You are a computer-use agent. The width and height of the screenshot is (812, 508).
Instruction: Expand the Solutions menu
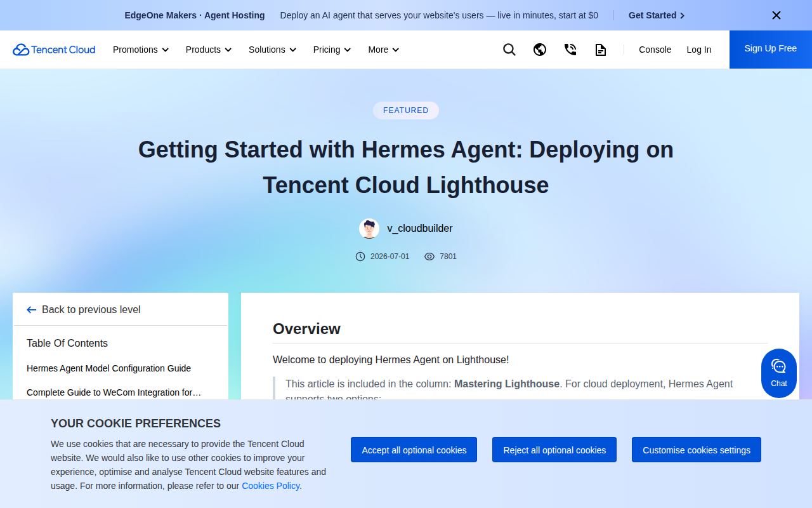click(273, 50)
